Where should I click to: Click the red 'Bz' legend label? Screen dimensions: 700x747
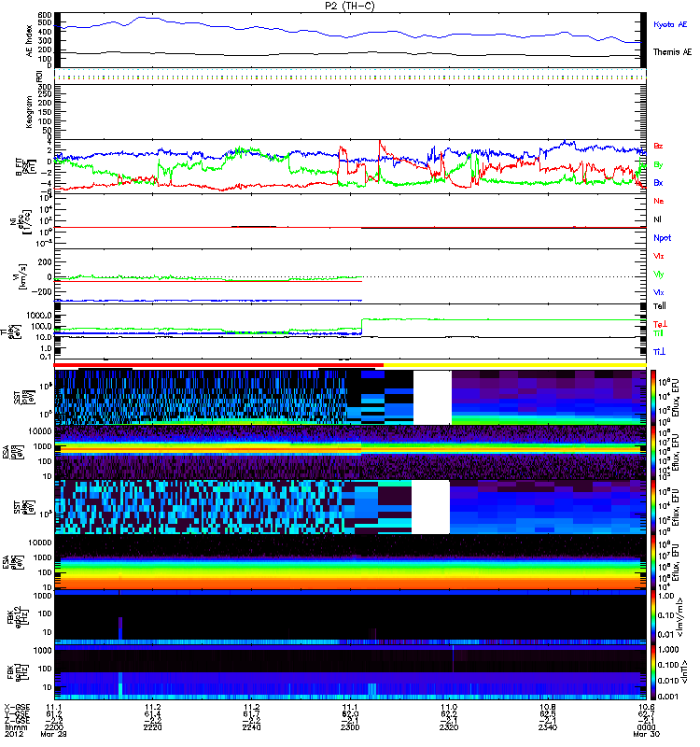pyautogui.click(x=658, y=146)
